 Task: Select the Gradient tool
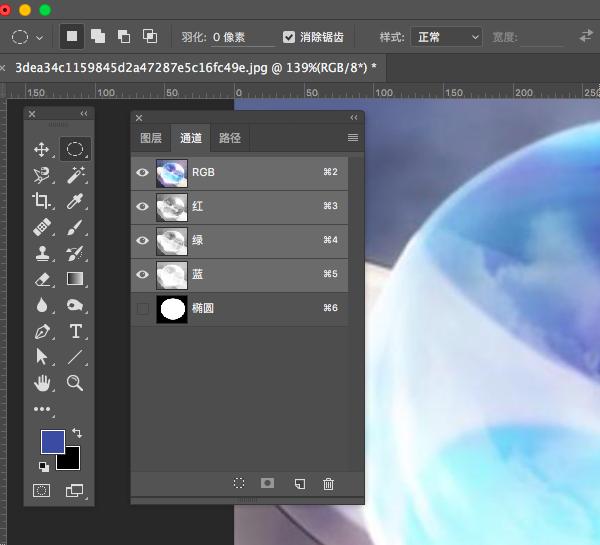(75, 279)
